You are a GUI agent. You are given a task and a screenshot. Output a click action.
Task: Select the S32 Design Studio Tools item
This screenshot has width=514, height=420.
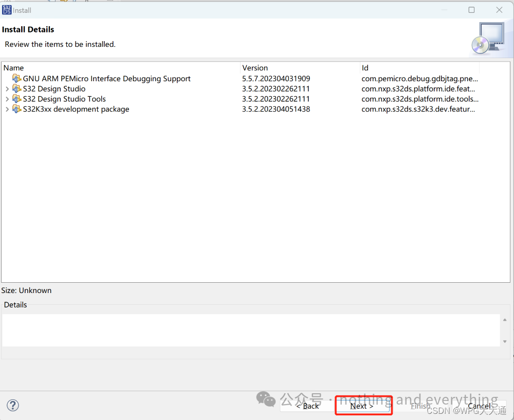tap(64, 99)
